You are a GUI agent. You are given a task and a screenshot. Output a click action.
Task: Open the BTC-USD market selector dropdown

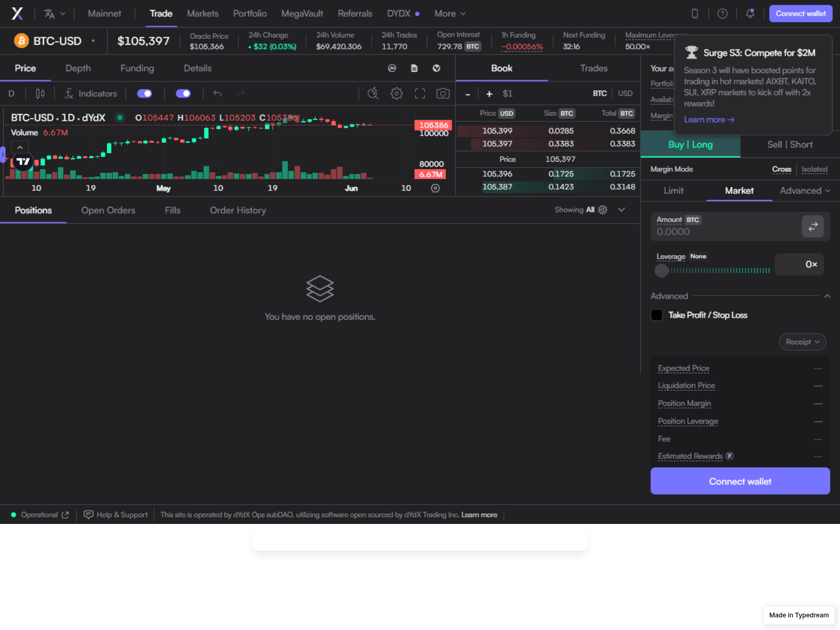[55, 41]
